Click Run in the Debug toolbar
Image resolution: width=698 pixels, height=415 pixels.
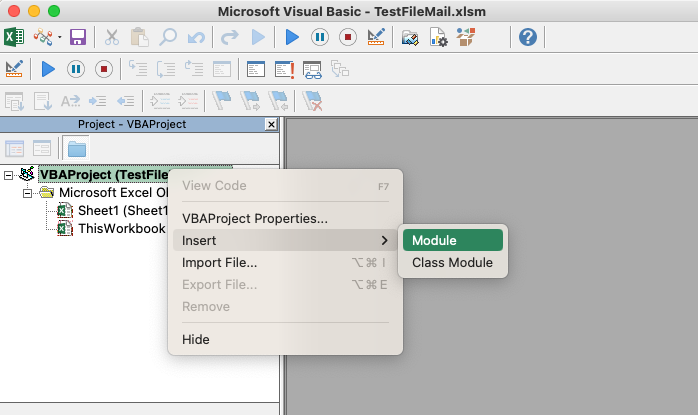[48, 69]
